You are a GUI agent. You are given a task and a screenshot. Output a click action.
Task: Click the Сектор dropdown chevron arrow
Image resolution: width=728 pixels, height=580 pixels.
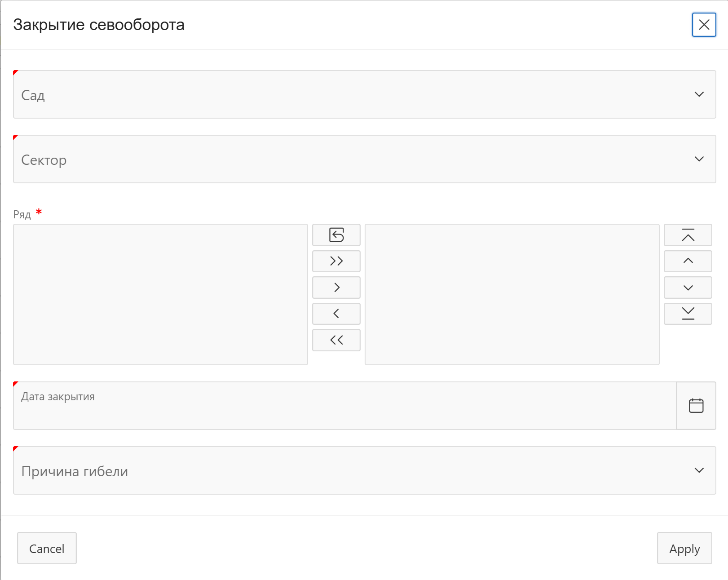coord(699,159)
